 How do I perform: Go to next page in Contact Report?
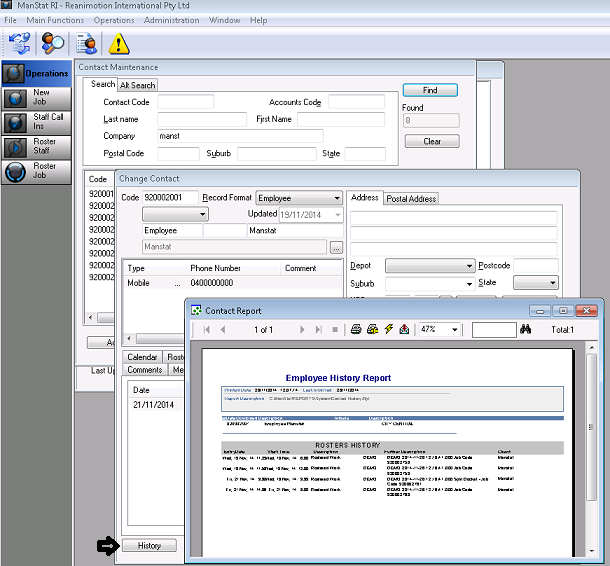(x=303, y=329)
